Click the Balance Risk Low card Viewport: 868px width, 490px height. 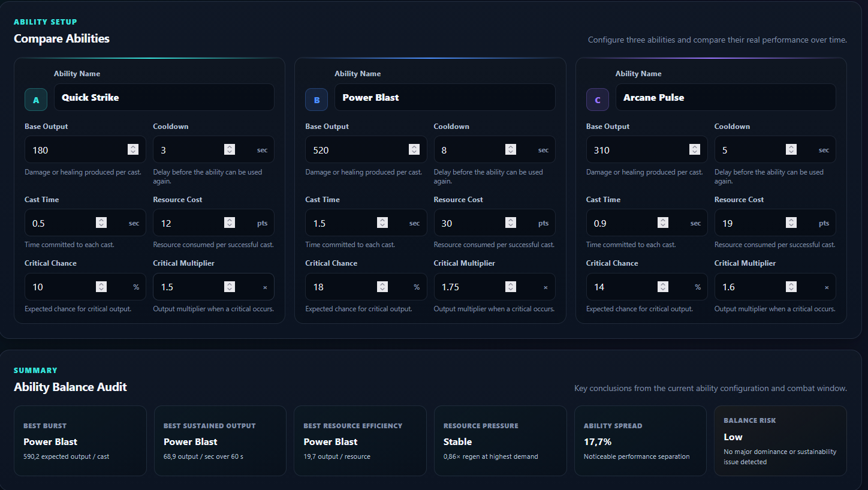point(780,441)
